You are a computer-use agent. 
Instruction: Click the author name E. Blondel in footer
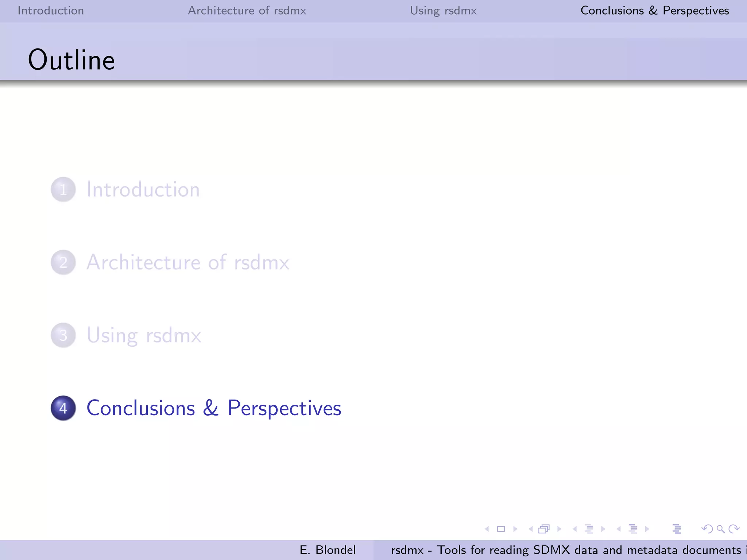click(328, 550)
